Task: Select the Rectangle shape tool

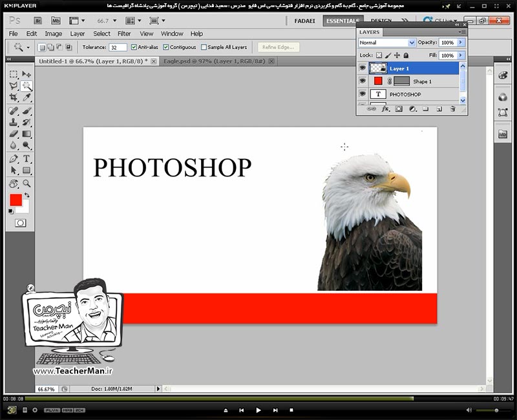Action: click(x=26, y=171)
